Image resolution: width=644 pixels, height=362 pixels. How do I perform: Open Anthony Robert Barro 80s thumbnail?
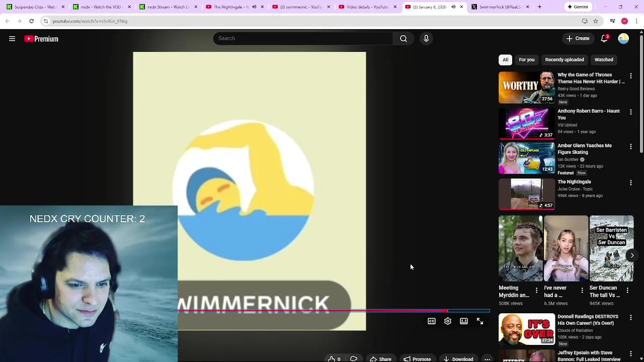point(527,124)
